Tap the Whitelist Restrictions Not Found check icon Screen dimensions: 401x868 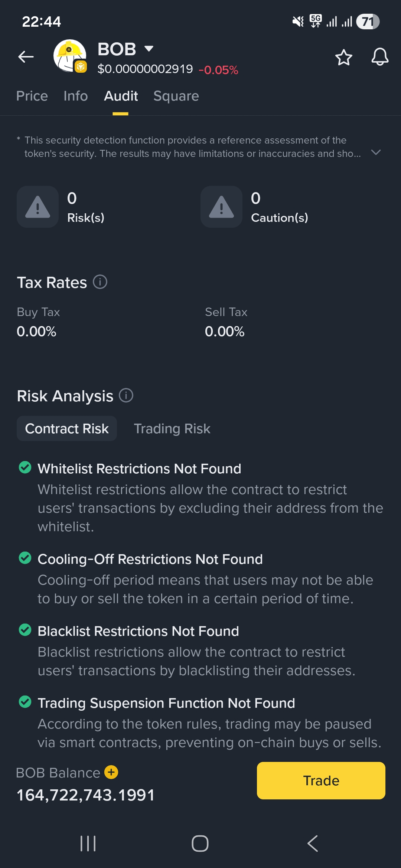coord(25,467)
